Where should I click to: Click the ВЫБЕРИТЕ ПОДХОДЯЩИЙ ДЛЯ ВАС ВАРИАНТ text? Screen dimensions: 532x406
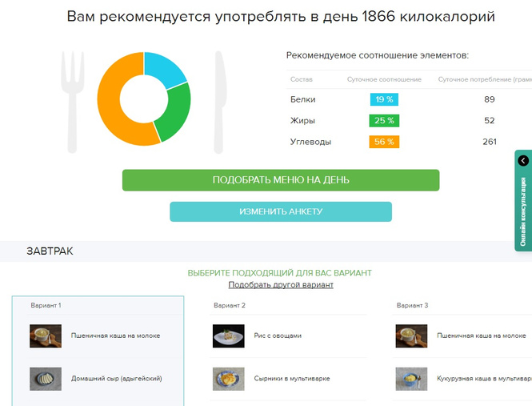point(280,273)
